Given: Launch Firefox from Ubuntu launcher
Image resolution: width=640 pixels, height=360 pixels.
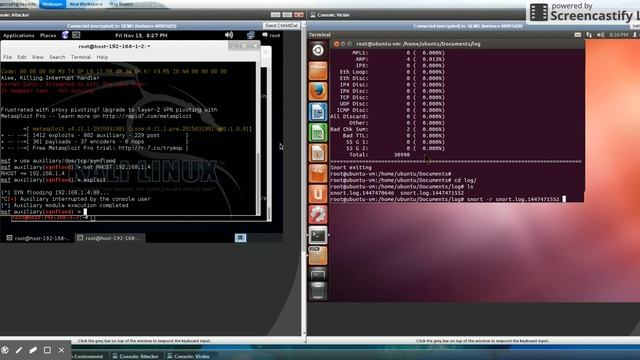Looking at the screenshot, I should [318, 91].
